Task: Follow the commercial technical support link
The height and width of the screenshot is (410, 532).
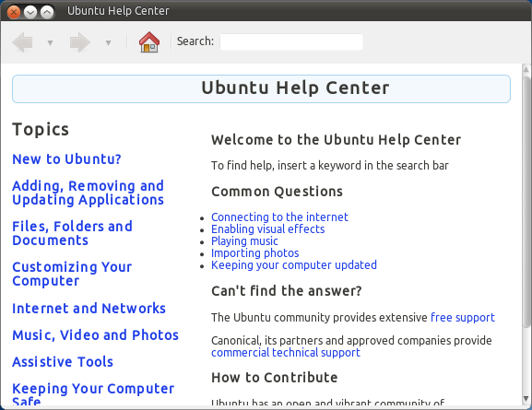Action: (x=285, y=353)
